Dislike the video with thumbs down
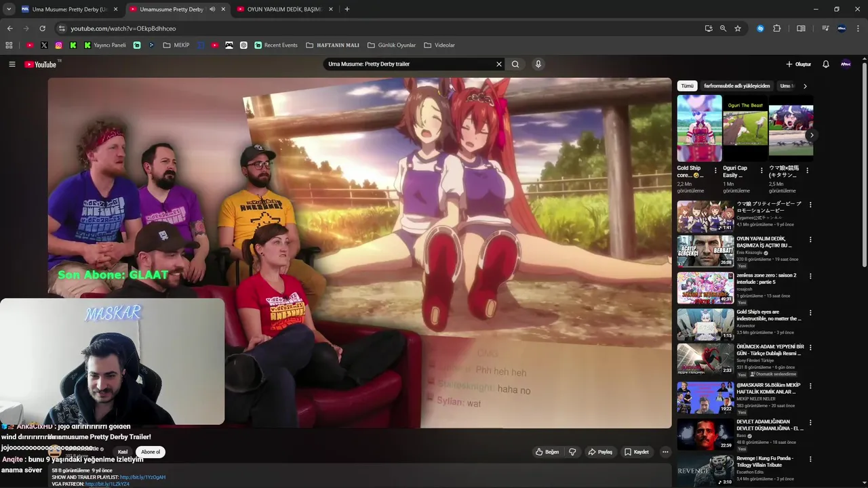Screen dimensions: 868x488 (x=572, y=452)
